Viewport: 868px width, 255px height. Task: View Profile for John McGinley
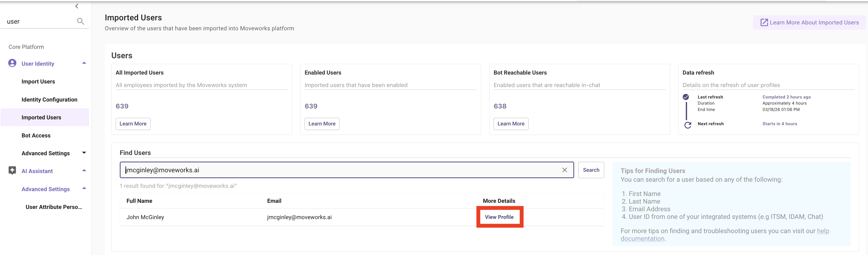pyautogui.click(x=499, y=217)
